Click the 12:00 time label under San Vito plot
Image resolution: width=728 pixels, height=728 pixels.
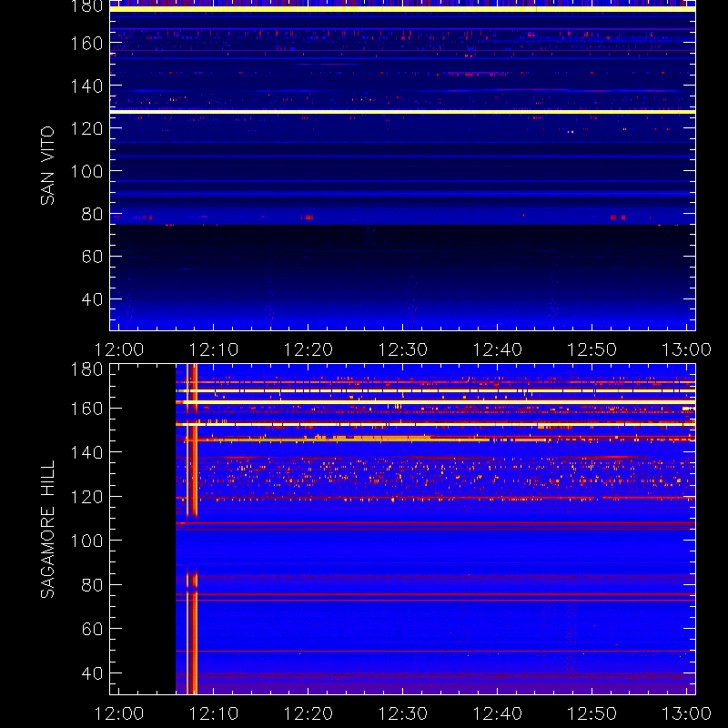(119, 349)
